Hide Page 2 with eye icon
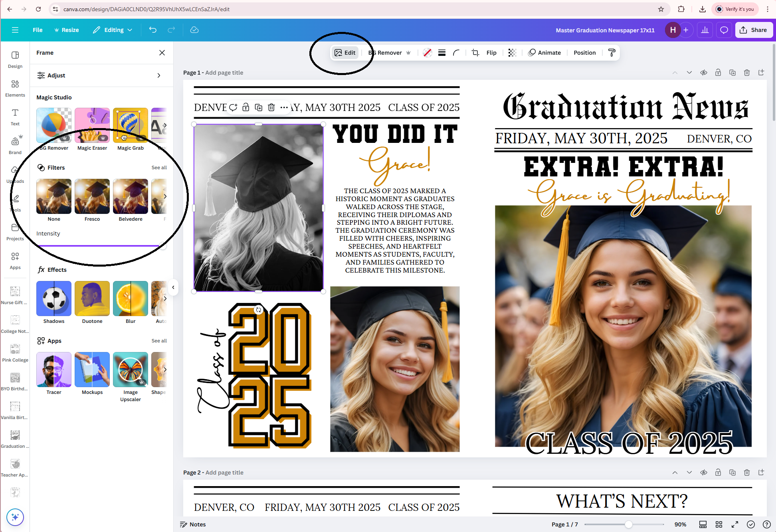This screenshot has height=532, width=776. coord(704,473)
